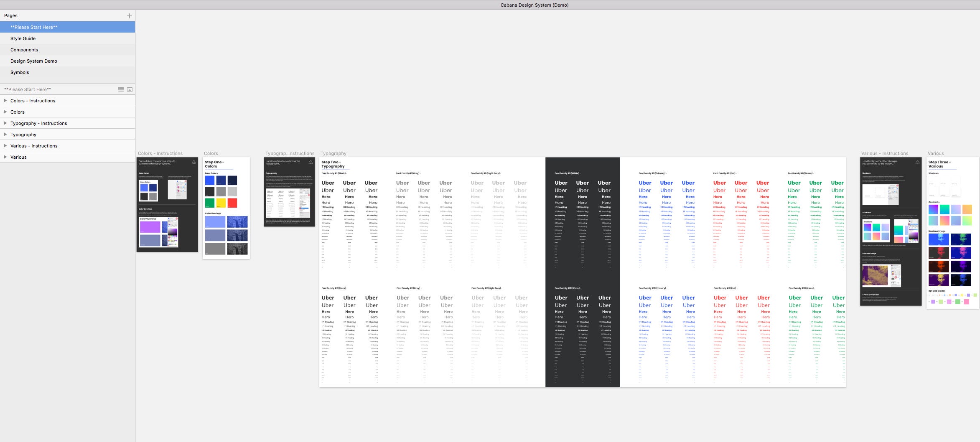Screen dimensions: 980x442
Task: Click the artboard thumbnail view icon
Action: coord(130,89)
